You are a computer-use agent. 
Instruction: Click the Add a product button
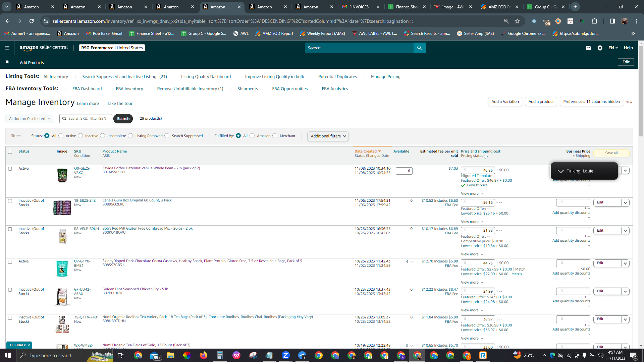541,102
